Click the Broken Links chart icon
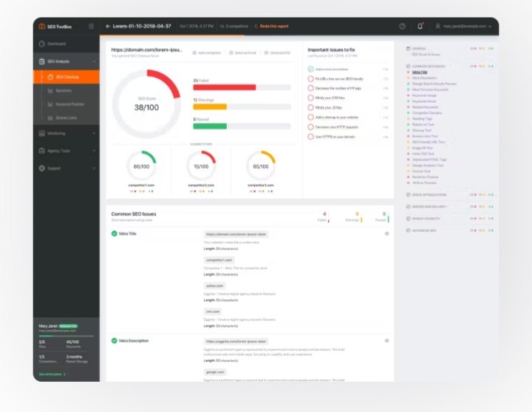 pos(50,118)
